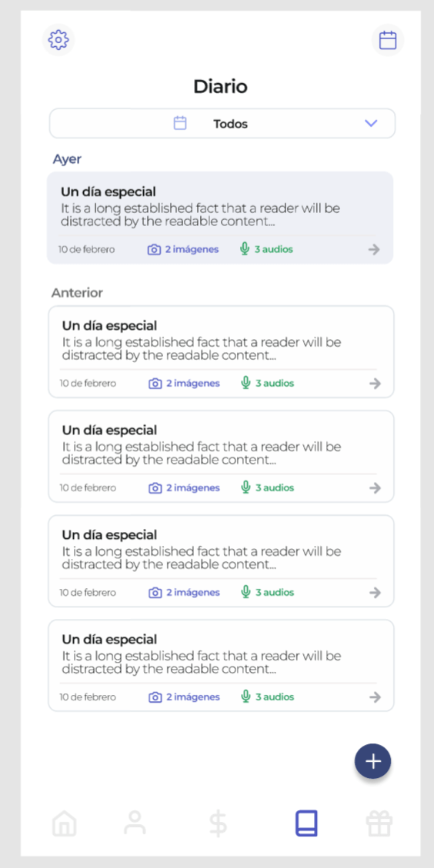The width and height of the screenshot is (434, 868).
Task: Select the diary book tab icon
Action: pyautogui.click(x=306, y=823)
